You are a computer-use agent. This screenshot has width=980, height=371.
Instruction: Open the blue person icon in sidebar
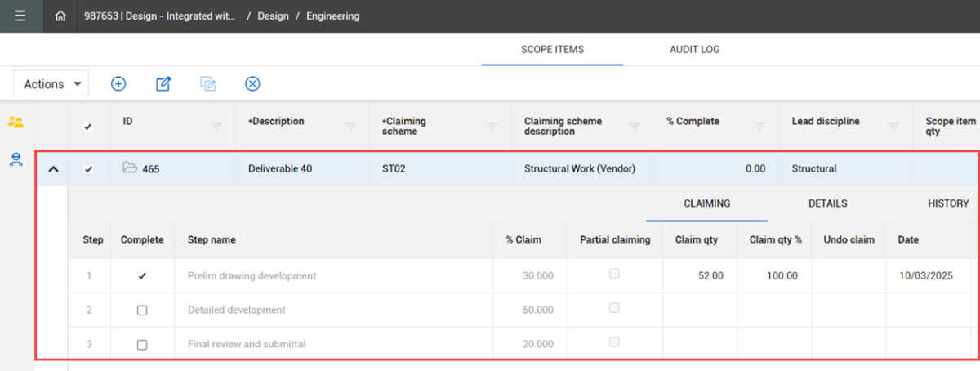(16, 159)
